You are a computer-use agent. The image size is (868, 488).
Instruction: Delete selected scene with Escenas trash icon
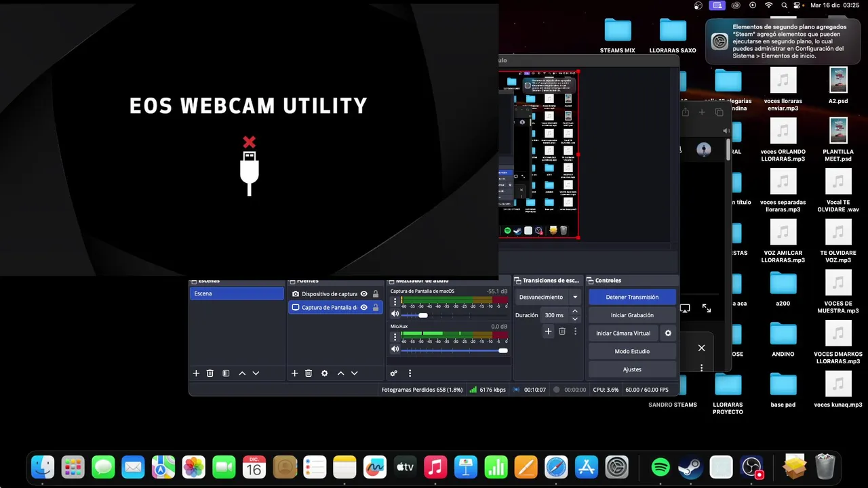pos(210,373)
